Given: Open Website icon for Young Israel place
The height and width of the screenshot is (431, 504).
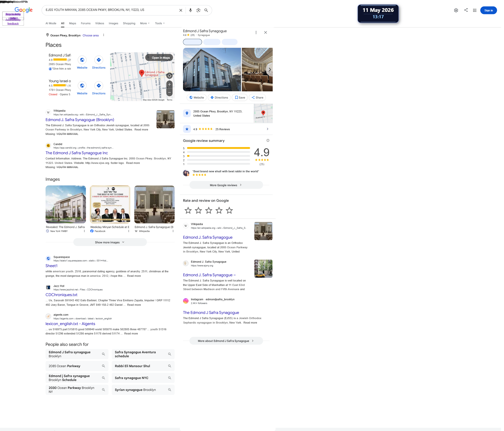Looking at the screenshot, I should [x=82, y=86].
